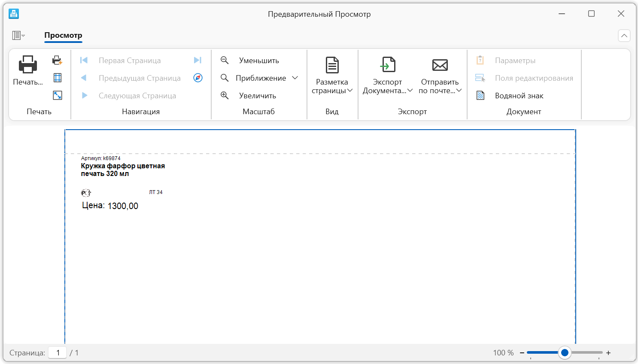This screenshot has width=638, height=364.
Task: Expand the Разметка страницы dropdown arrow
Action: click(350, 91)
